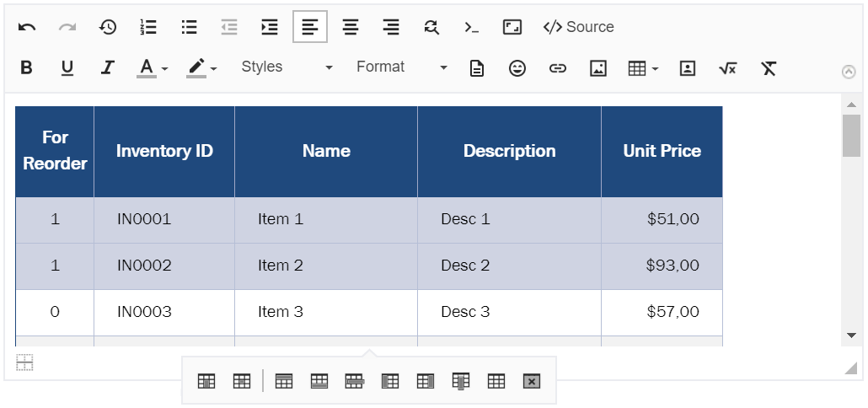
Task: Open the insert table dropdown arrow
Action: [655, 69]
